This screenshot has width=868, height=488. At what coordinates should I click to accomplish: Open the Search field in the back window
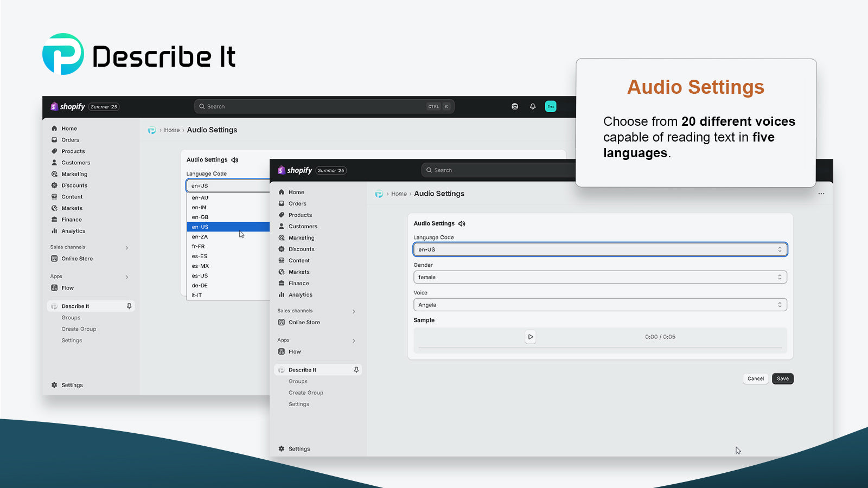click(324, 106)
